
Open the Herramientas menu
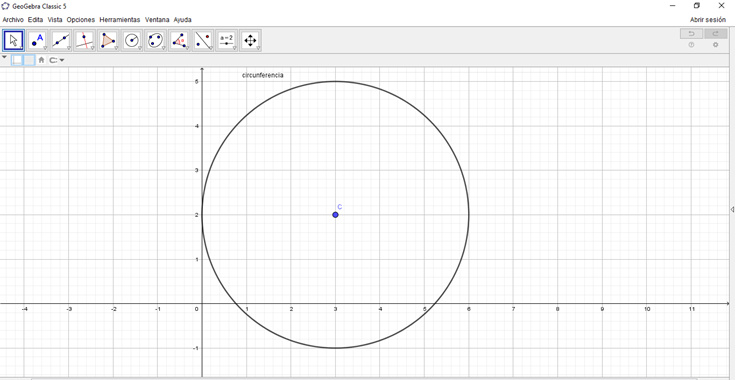(120, 20)
